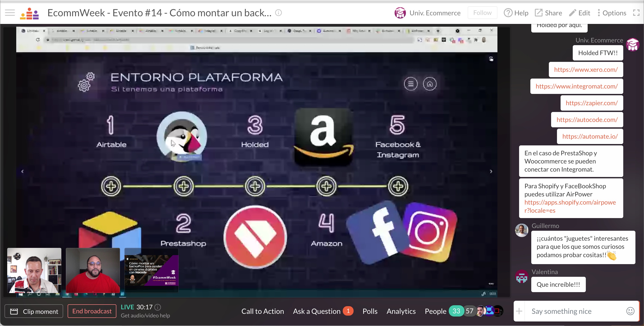
Task: Open the Univ. Ecommerce channel avatar
Action: tap(400, 13)
